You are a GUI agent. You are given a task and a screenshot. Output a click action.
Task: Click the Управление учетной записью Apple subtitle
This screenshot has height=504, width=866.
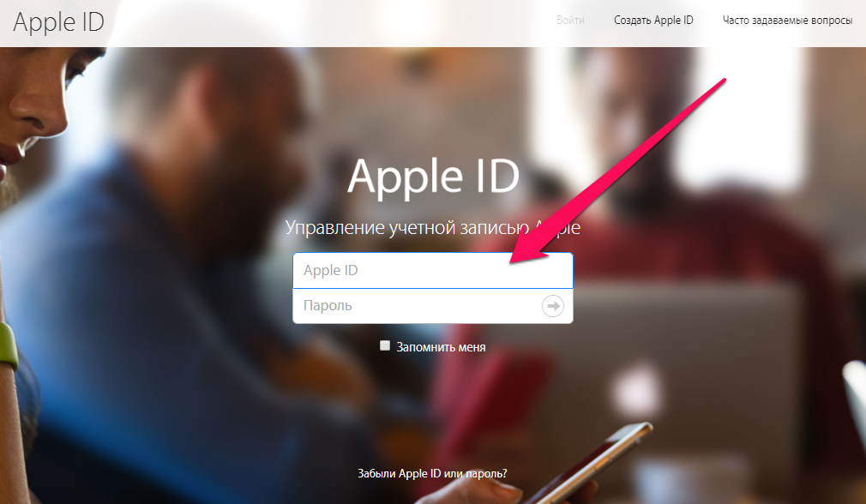pos(432,227)
